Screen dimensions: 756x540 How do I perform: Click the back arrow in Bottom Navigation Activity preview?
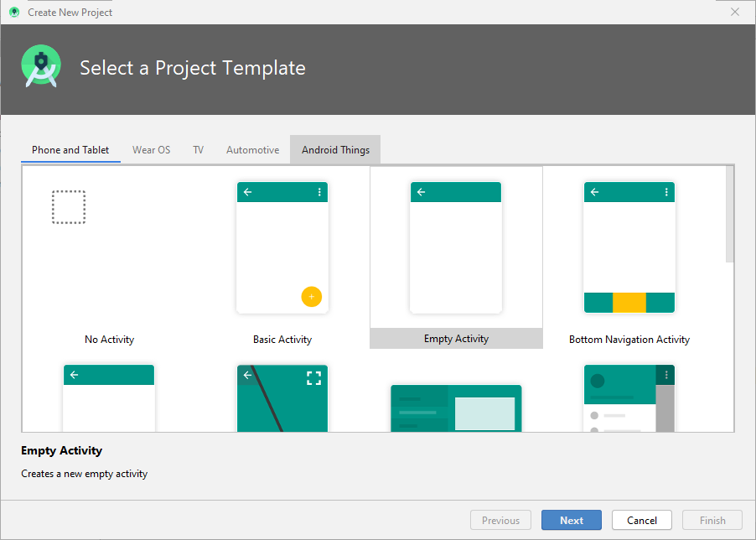(x=594, y=192)
